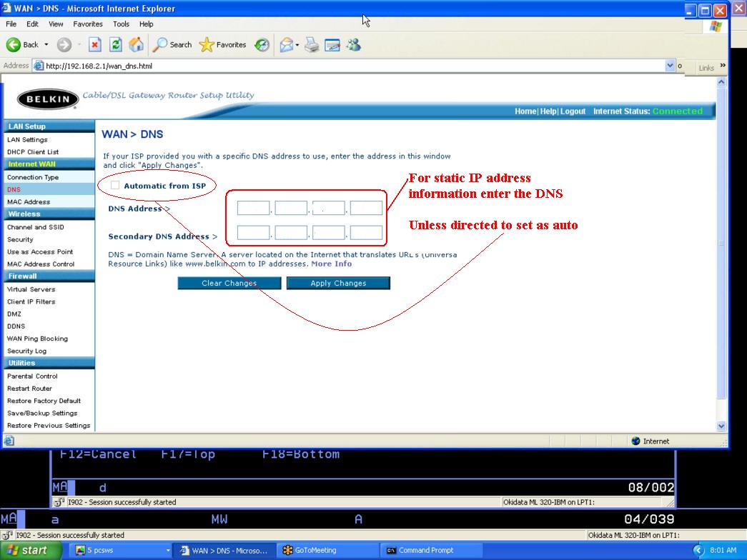Click the Messenger people icon
The width and height of the screenshot is (747, 560).
point(354,45)
